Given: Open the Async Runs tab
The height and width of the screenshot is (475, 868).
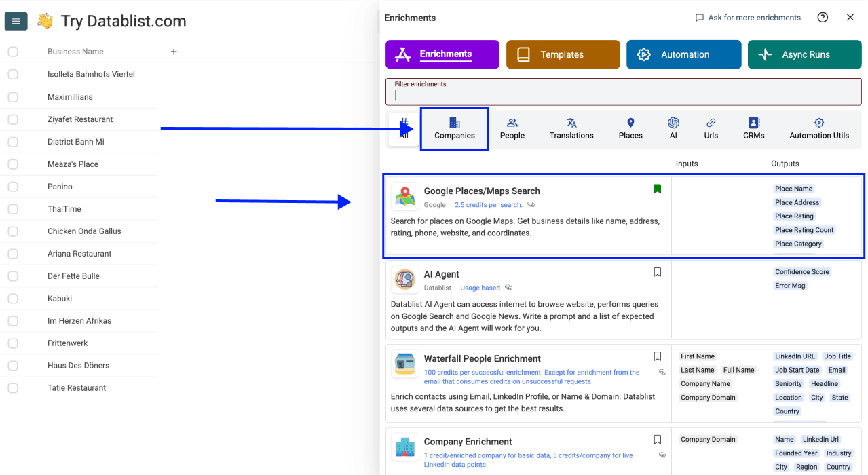Looking at the screenshot, I should pos(804,54).
